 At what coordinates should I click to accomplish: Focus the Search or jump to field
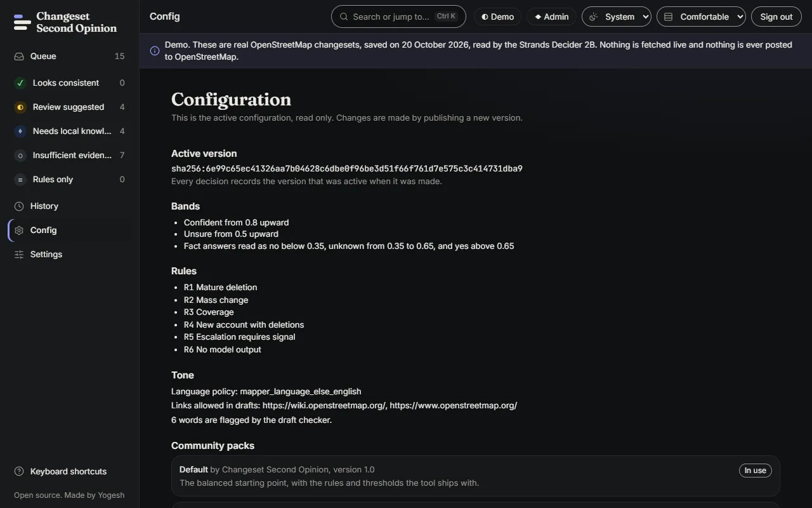click(x=398, y=17)
